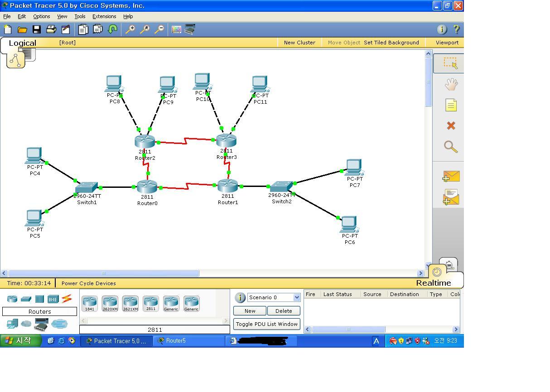Print the workspace with the printer icon
This screenshot has height=392, width=550.
pos(51,29)
